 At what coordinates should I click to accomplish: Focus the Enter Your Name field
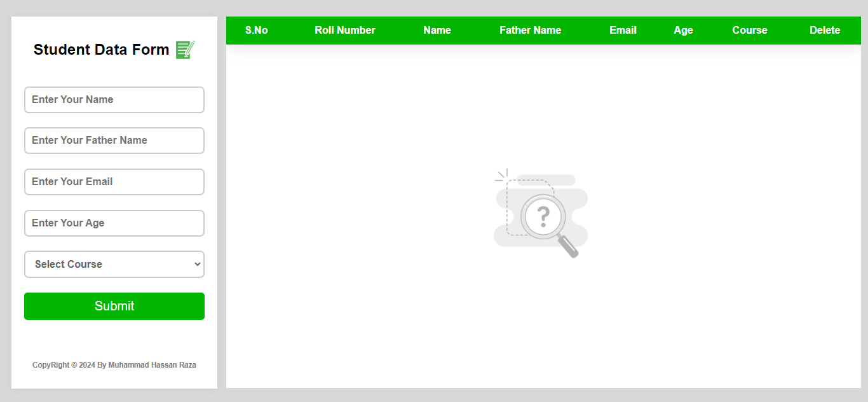(x=114, y=100)
